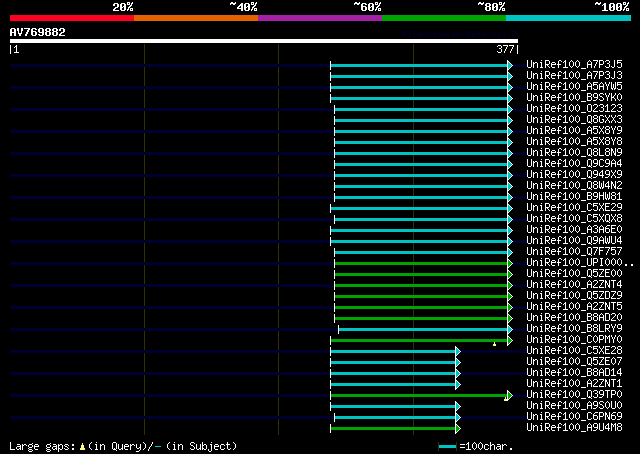Screen dimensions: 640x454
Task: Click the cyan =100char scale bar
Action: 447,447
